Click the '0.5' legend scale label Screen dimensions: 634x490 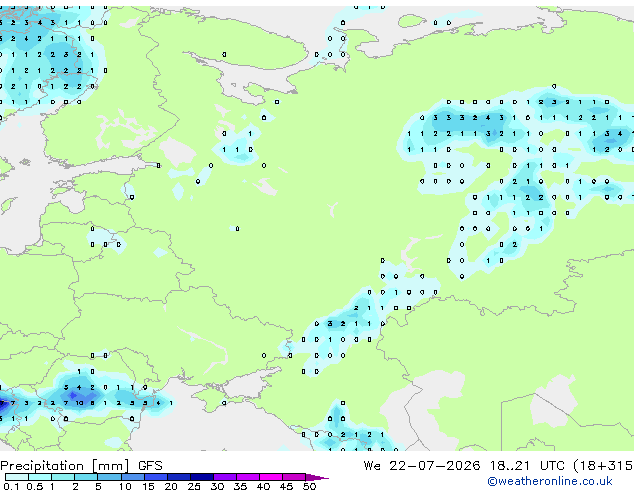point(35,486)
